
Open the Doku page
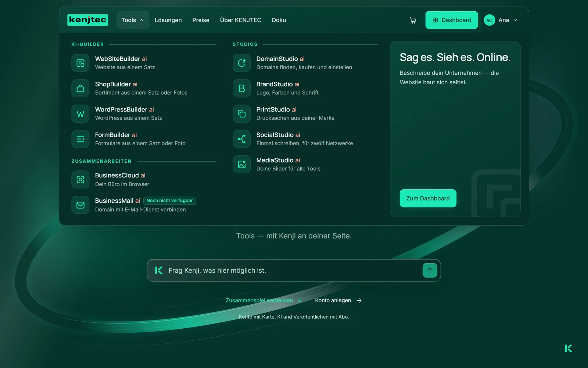279,20
